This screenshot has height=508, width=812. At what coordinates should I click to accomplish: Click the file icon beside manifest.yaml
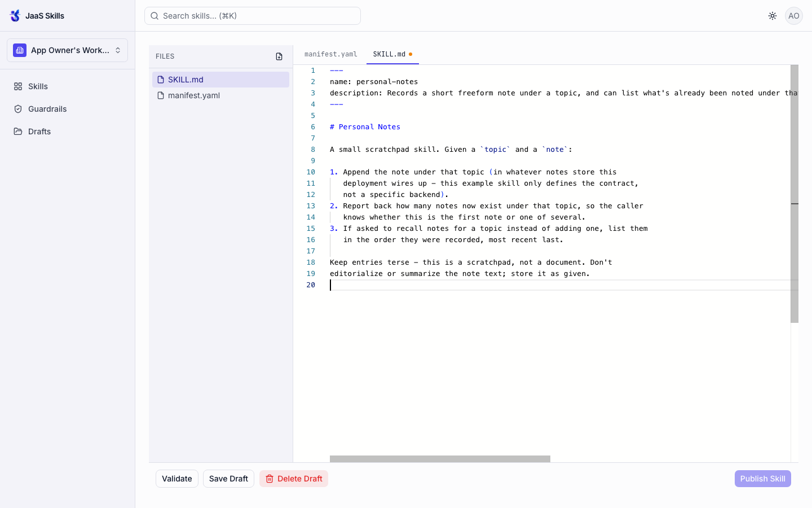[x=161, y=95]
